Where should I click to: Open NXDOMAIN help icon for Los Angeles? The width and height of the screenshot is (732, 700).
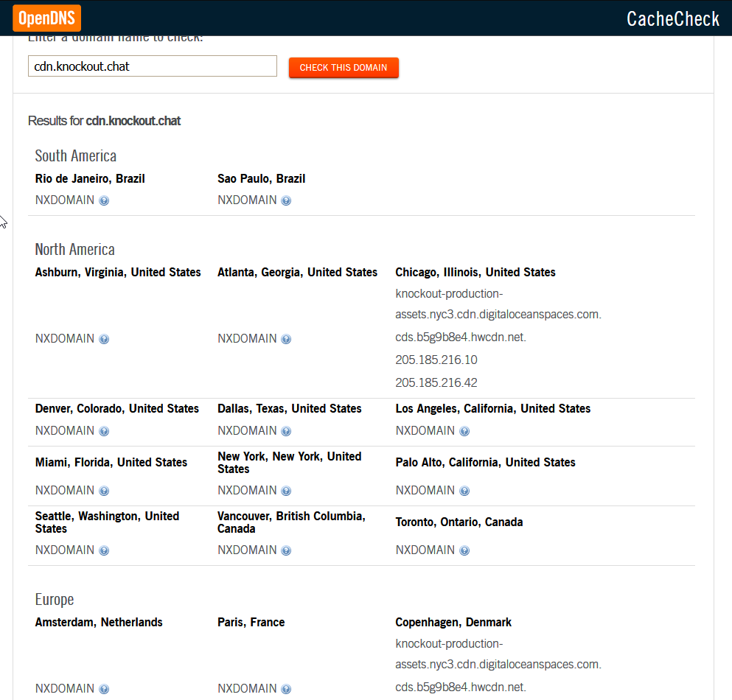[x=464, y=431]
